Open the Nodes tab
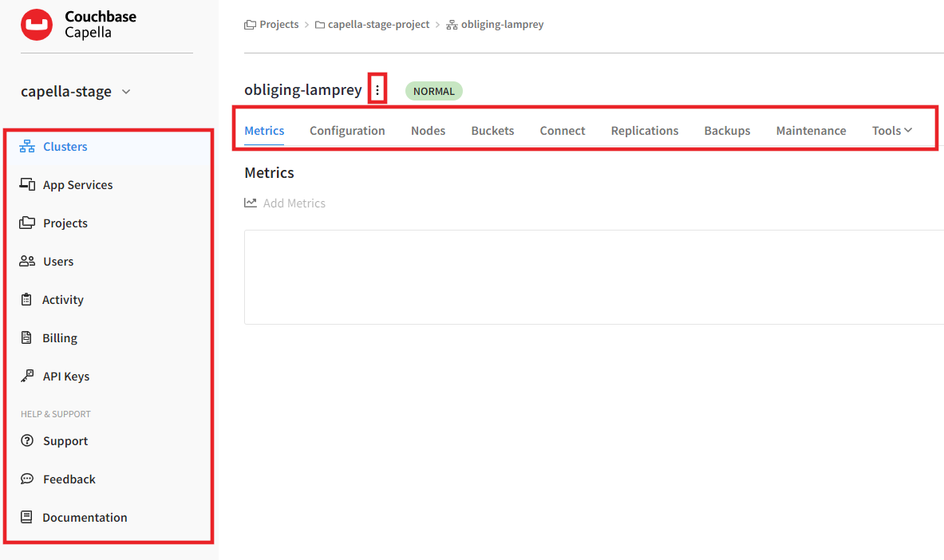This screenshot has height=560, width=944. (428, 131)
